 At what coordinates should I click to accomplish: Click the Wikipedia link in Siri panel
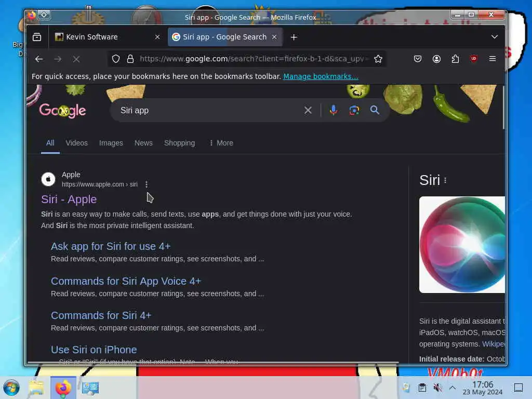(494, 344)
